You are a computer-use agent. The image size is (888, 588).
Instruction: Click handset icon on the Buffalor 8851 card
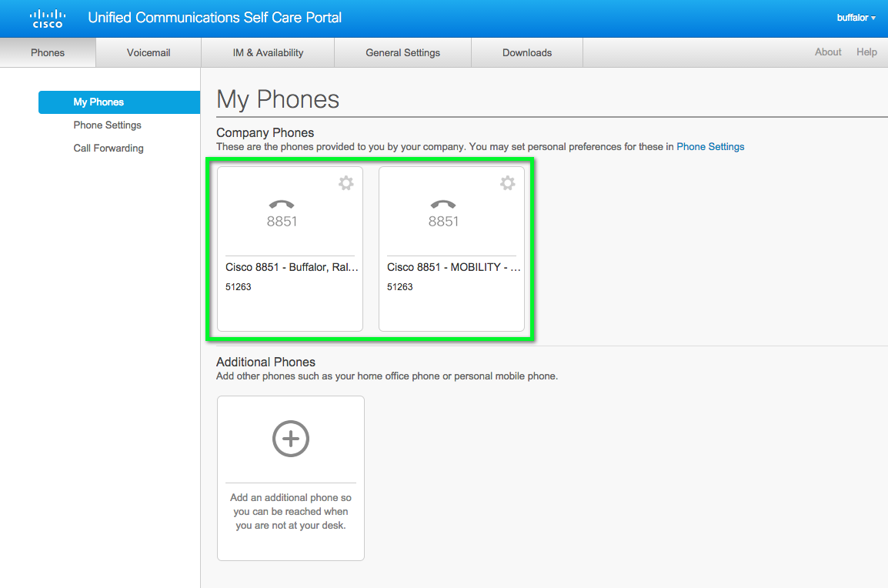coord(282,204)
